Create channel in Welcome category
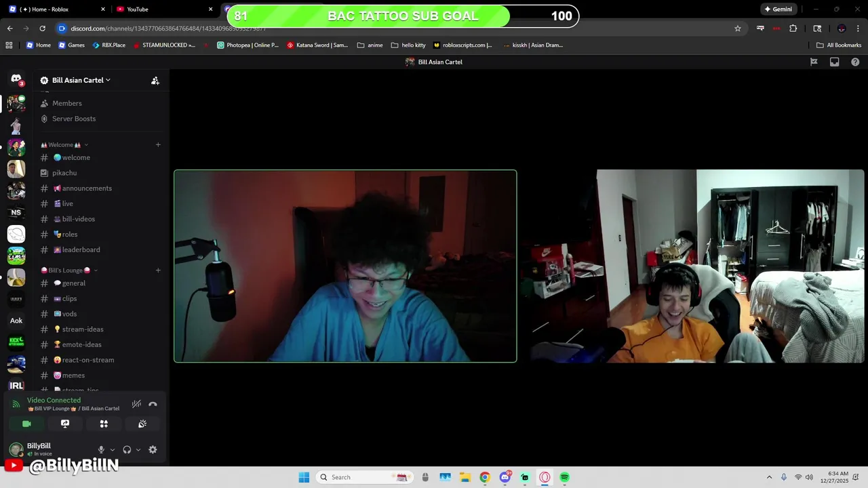868x488 pixels. [158, 144]
